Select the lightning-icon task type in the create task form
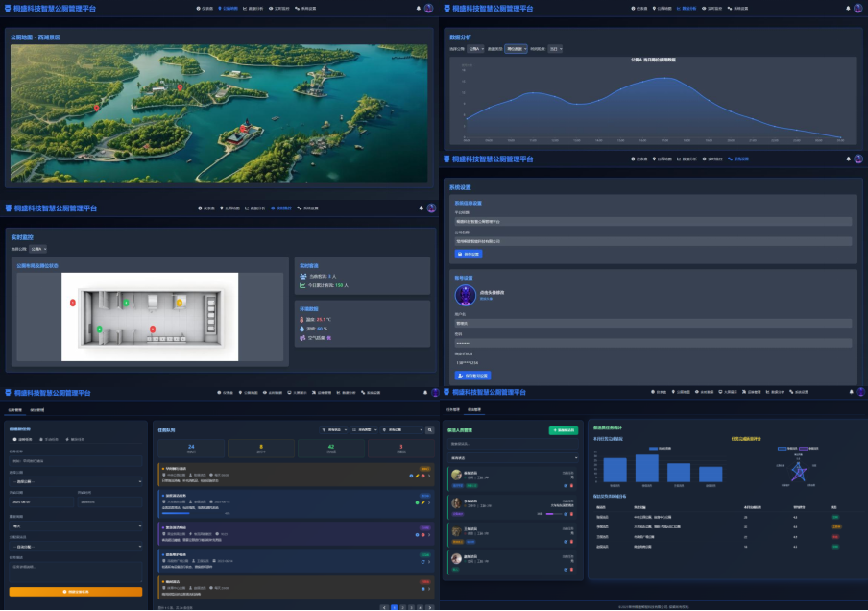 pos(75,439)
